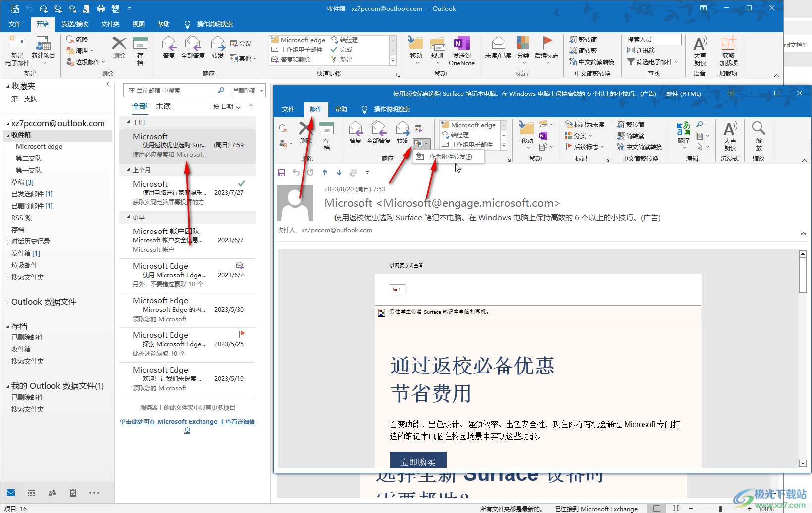Click the reading view icon in status bar
The image size is (812, 513).
676,508
